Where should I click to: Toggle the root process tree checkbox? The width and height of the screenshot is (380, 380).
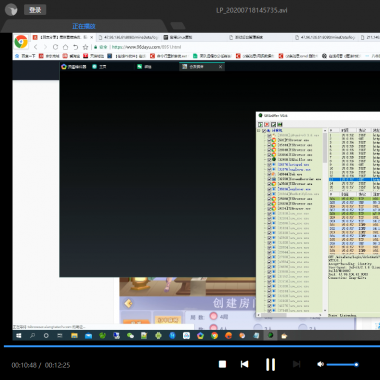(x=264, y=131)
